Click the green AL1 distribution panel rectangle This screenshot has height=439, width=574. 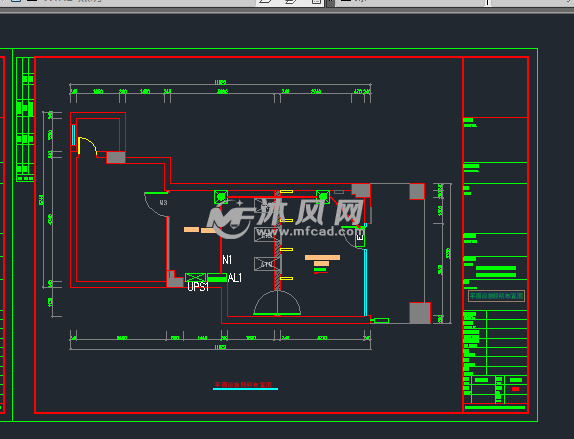(x=217, y=278)
